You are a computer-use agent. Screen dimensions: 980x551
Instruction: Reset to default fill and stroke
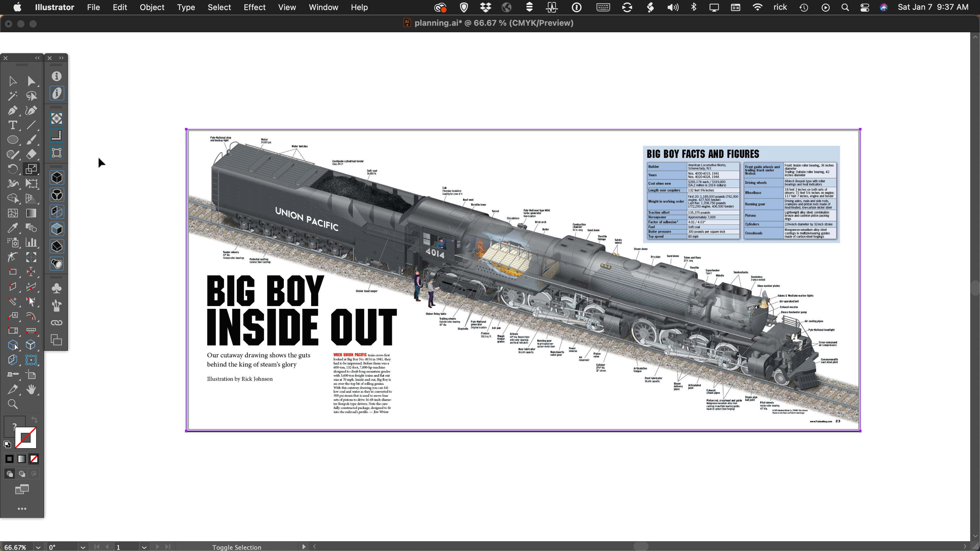pyautogui.click(x=7, y=444)
